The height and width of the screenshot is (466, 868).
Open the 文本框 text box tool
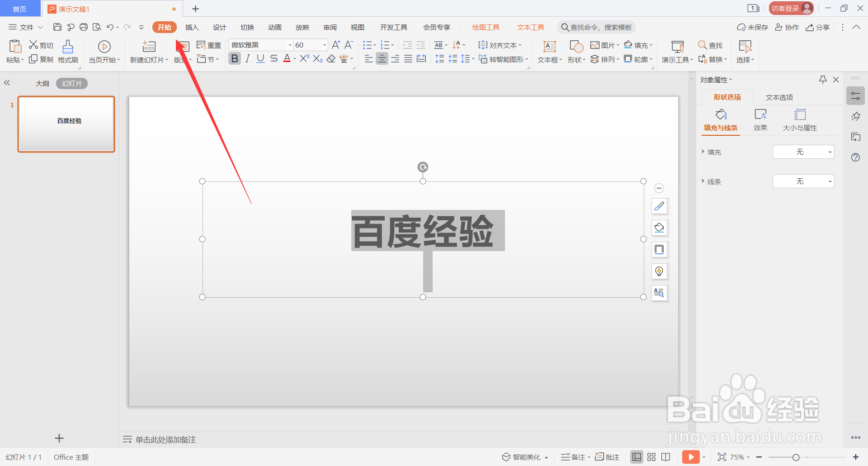click(x=549, y=51)
